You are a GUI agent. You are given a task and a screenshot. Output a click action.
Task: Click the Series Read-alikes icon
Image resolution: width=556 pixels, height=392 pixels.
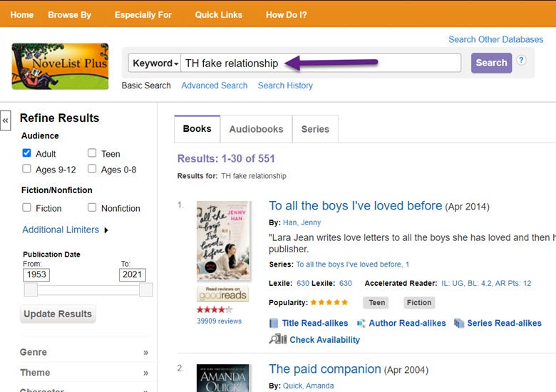(x=459, y=323)
